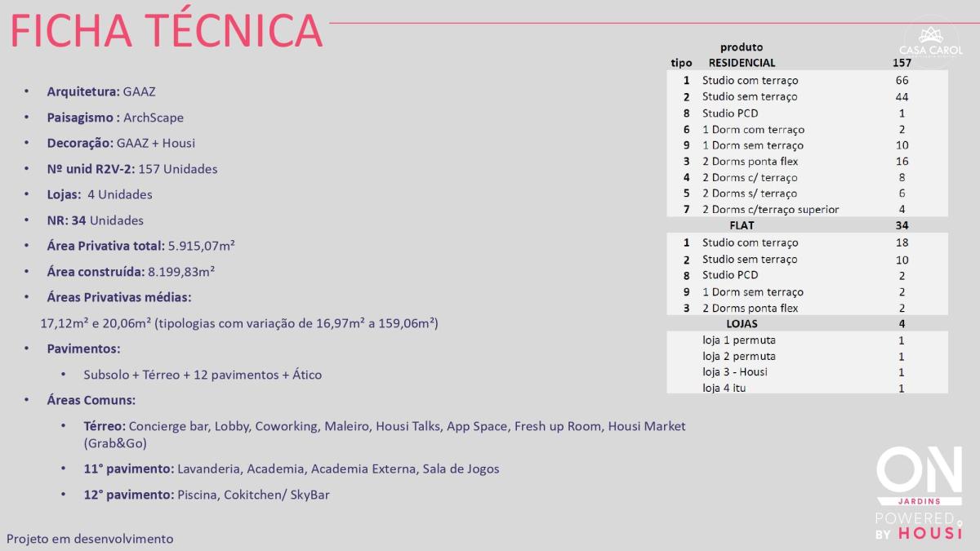This screenshot has width=980, height=551.
Task: Click the 'produto' column heading
Action: point(742,47)
